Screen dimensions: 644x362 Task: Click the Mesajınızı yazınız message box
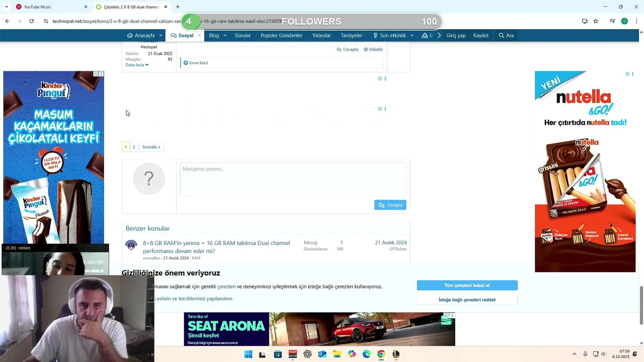[293, 179]
